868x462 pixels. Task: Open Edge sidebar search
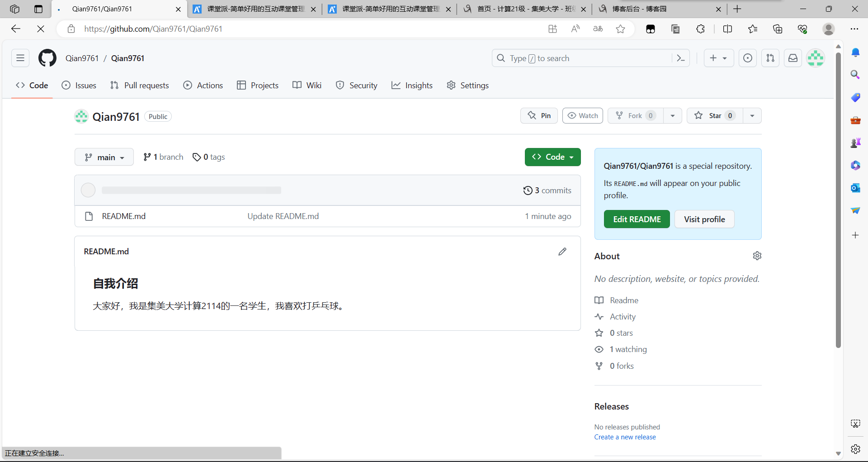(x=855, y=75)
